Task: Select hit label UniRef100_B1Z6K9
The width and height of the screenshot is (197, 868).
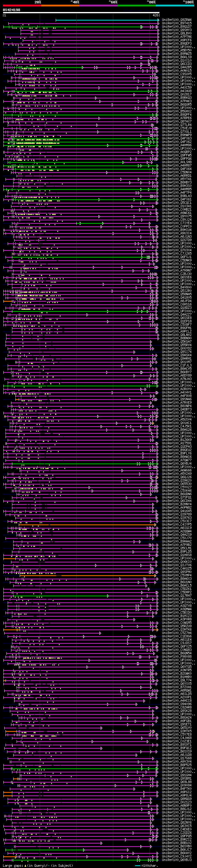Action: [177, 440]
